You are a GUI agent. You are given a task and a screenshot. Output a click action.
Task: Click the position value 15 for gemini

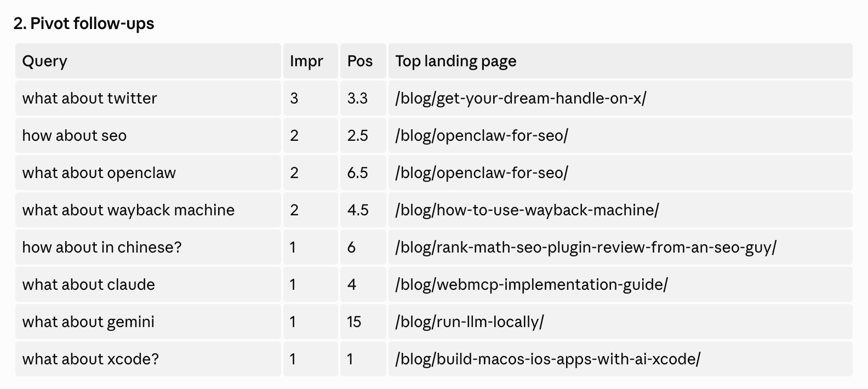click(x=354, y=322)
